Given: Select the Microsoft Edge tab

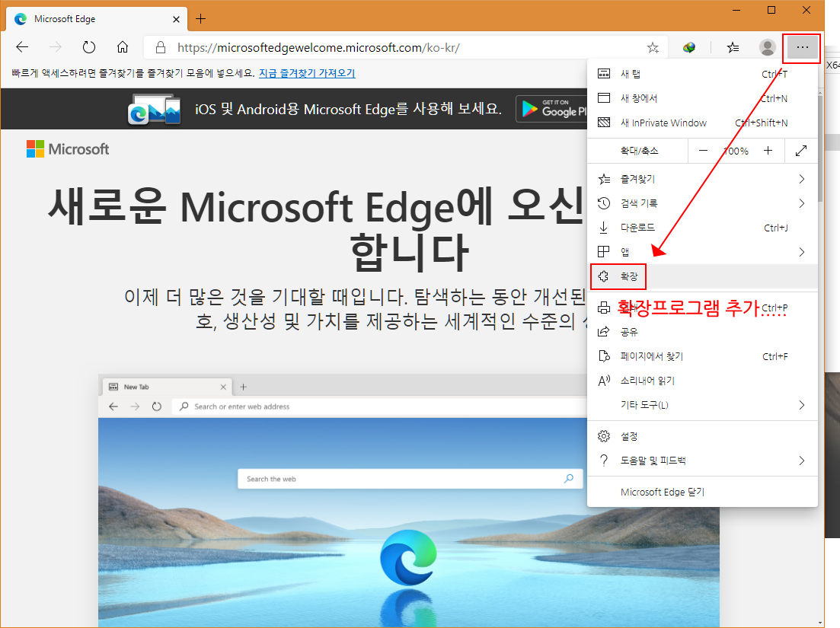Looking at the screenshot, I should pos(97,19).
